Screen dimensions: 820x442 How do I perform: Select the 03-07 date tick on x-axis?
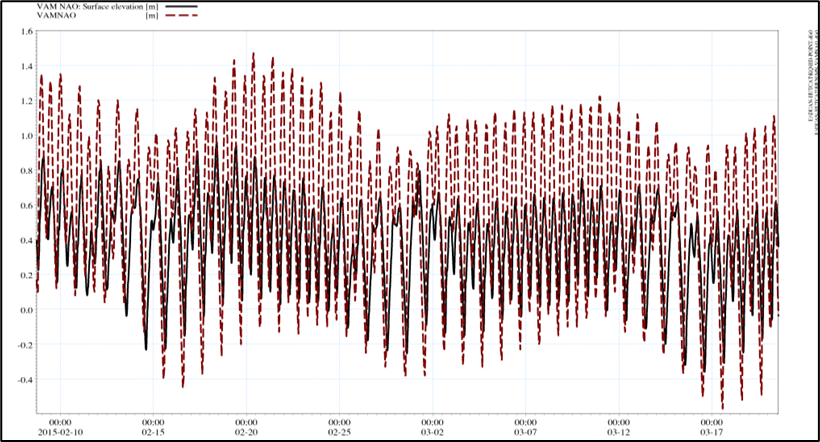[525, 432]
